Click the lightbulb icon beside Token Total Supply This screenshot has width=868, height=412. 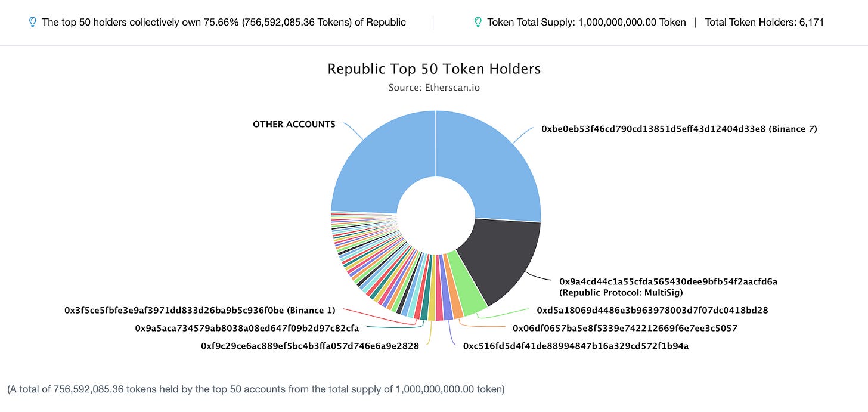click(478, 22)
